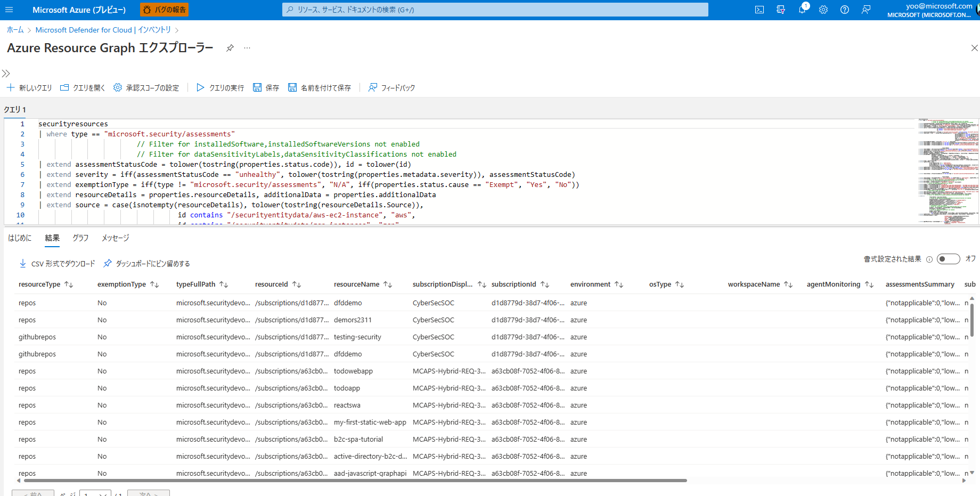Click the resource search field
Screen dimensions: 980x496
[494, 9]
